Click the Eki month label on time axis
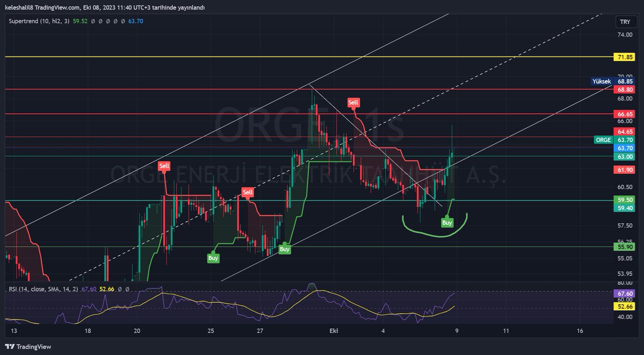Screen dimensions: 644x355 point(333,331)
